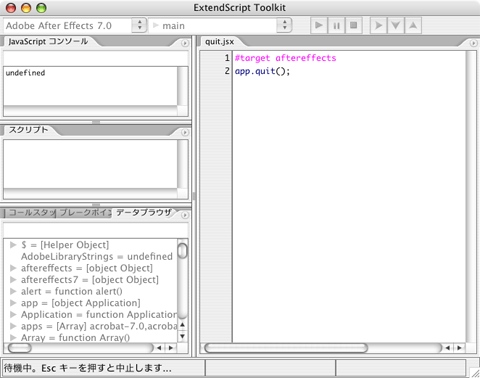This screenshot has height=378, width=480.
Task: Select the JavaScript コンソール tab
Action: point(48,42)
